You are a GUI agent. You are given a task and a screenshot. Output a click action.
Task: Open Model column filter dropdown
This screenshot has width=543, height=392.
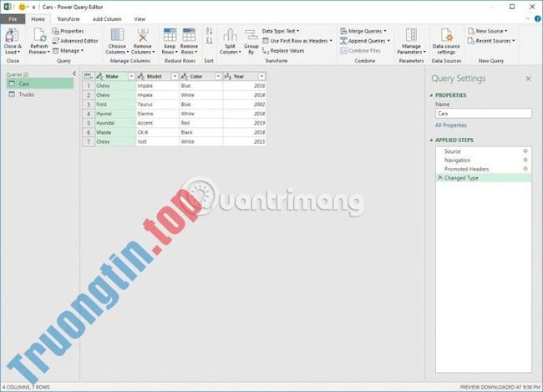click(x=175, y=77)
